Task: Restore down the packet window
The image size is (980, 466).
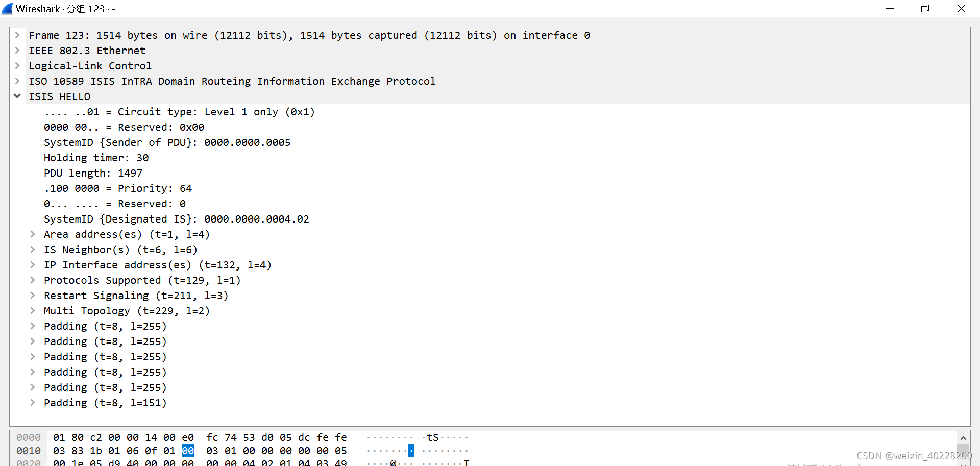Action: tap(925, 9)
